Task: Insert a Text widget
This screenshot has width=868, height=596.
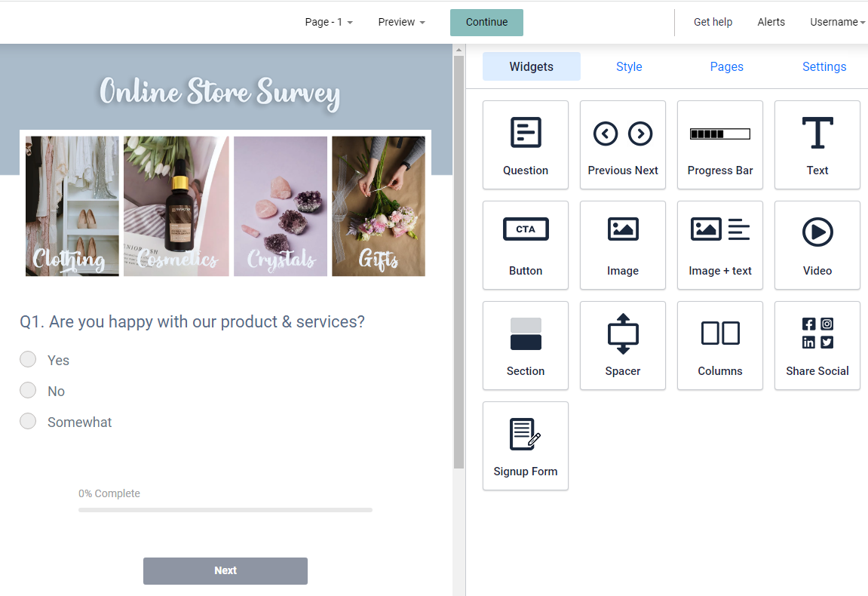Action: [x=817, y=145]
